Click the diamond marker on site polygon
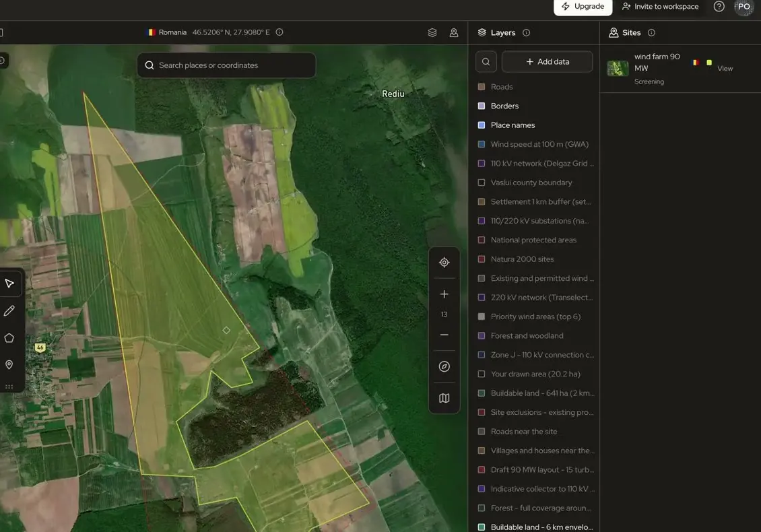 (x=226, y=330)
